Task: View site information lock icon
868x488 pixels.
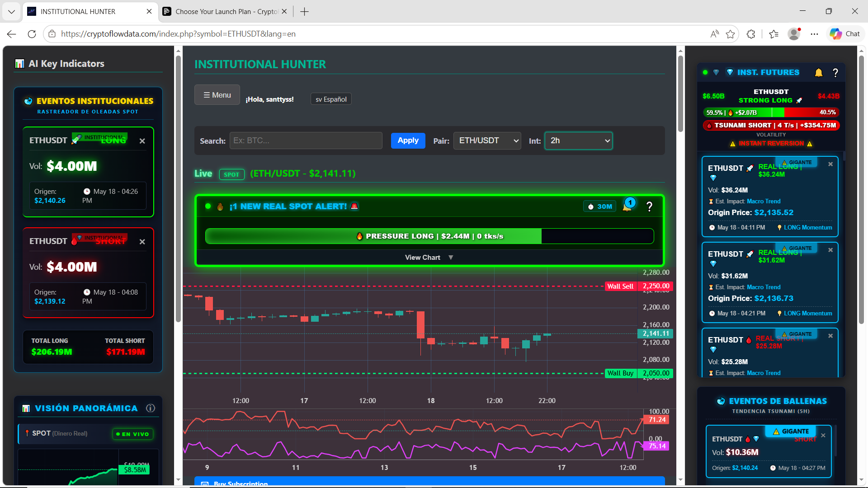Action: tap(52, 34)
